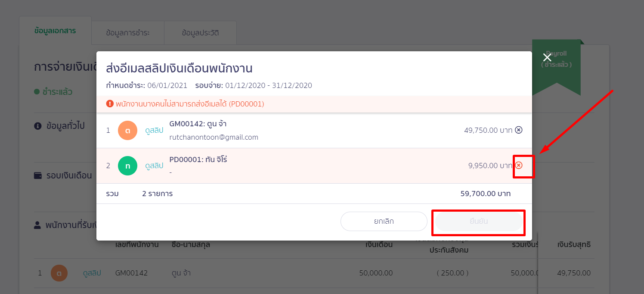Click กำหนดชำระ 06/01/2021 text
The height and width of the screenshot is (294, 644).
147,85
